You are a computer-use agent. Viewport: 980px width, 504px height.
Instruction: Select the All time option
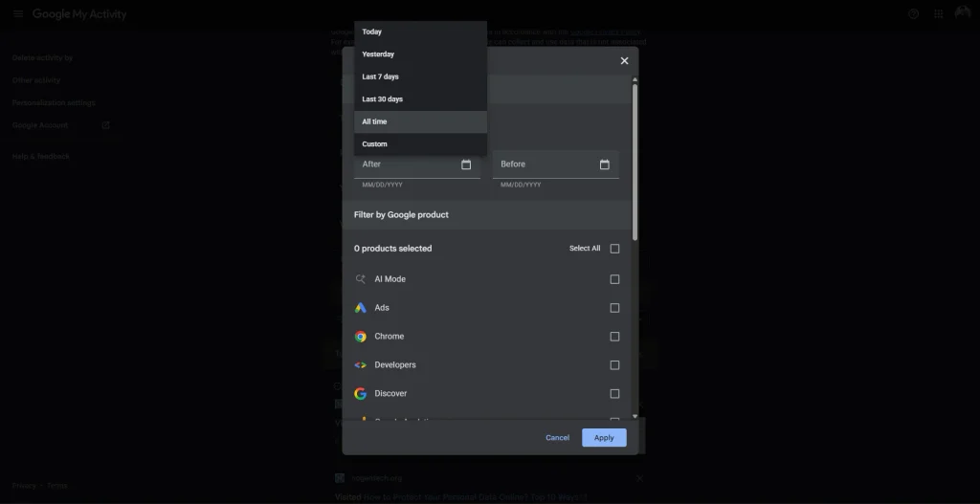[x=421, y=121]
